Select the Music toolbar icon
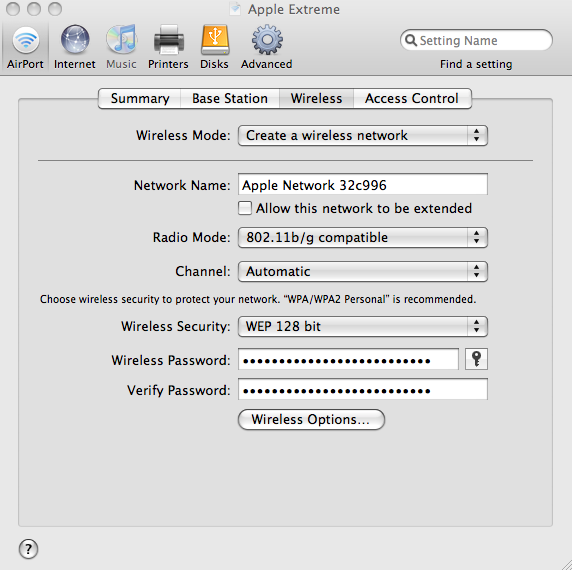The height and width of the screenshot is (570, 572). (121, 47)
